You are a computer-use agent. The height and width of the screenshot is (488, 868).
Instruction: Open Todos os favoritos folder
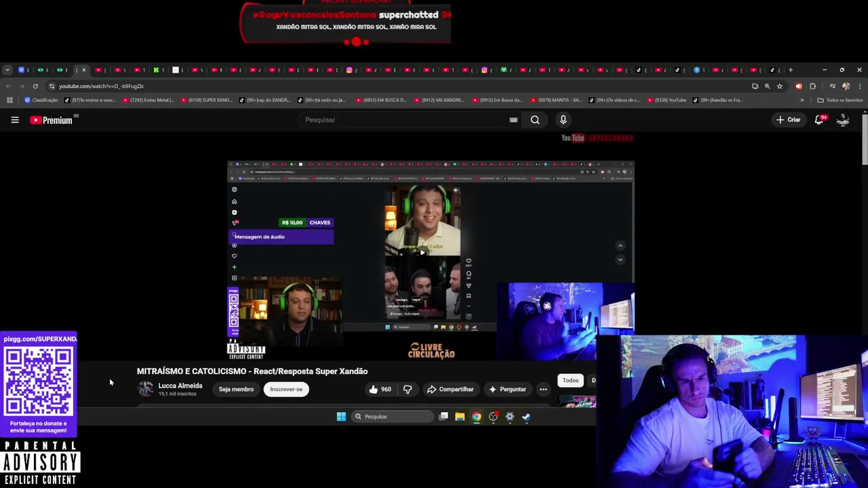coord(840,100)
